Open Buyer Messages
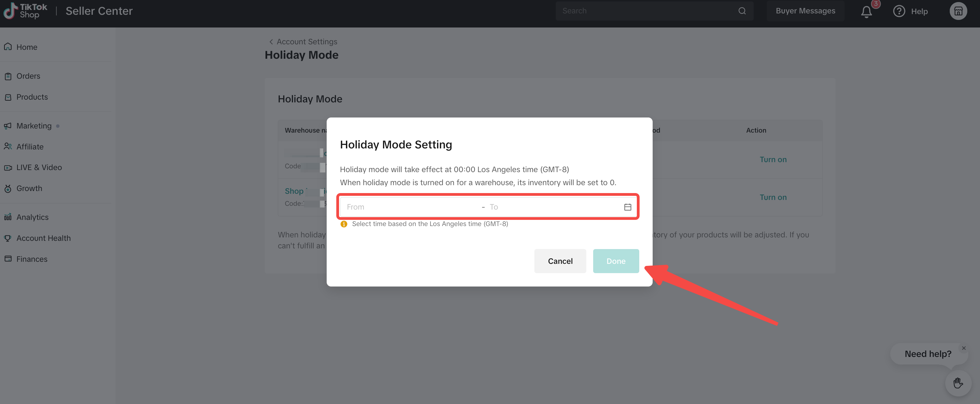The height and width of the screenshot is (404, 980). coord(805,11)
